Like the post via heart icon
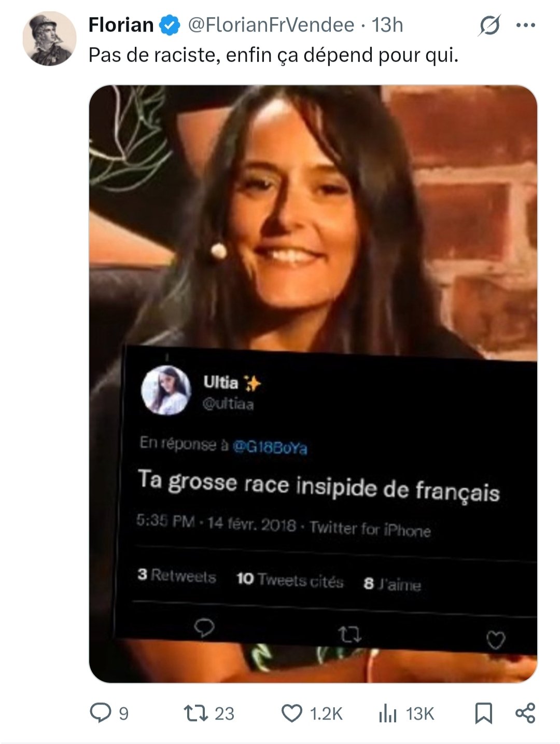Viewport: 560px width, 744px height. point(292,713)
